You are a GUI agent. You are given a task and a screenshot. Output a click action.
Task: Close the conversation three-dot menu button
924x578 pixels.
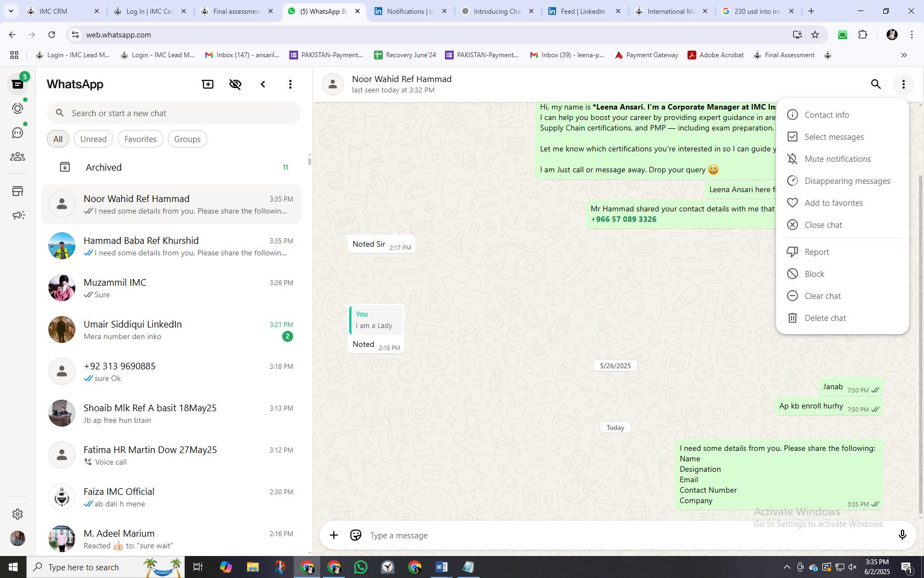pyautogui.click(x=903, y=84)
